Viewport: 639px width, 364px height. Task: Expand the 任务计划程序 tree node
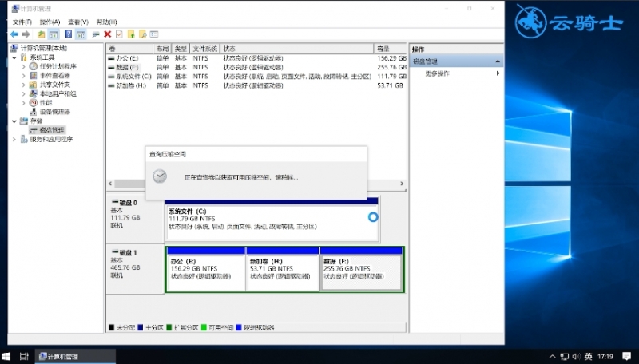tap(23, 66)
